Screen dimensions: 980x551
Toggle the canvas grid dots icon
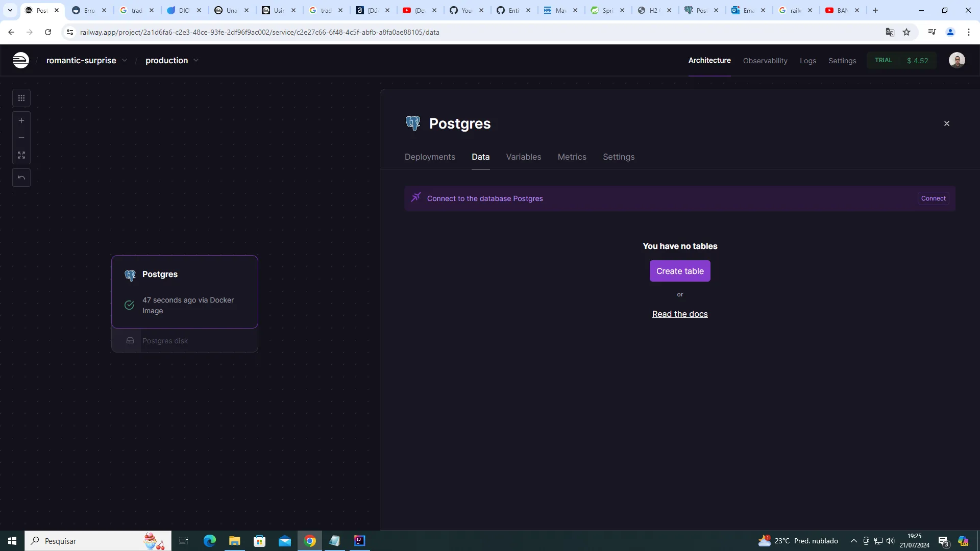tap(21, 98)
